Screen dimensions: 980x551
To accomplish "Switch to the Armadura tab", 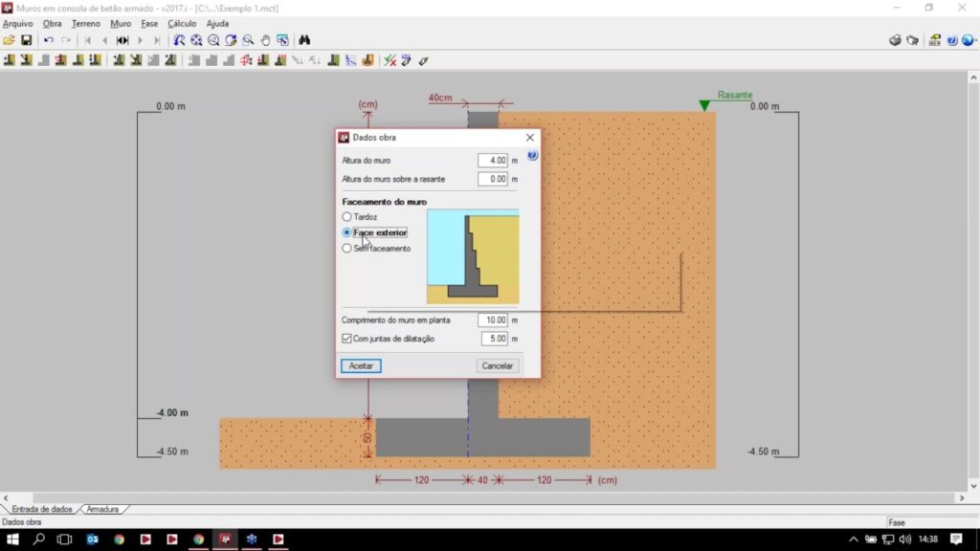I will point(102,509).
